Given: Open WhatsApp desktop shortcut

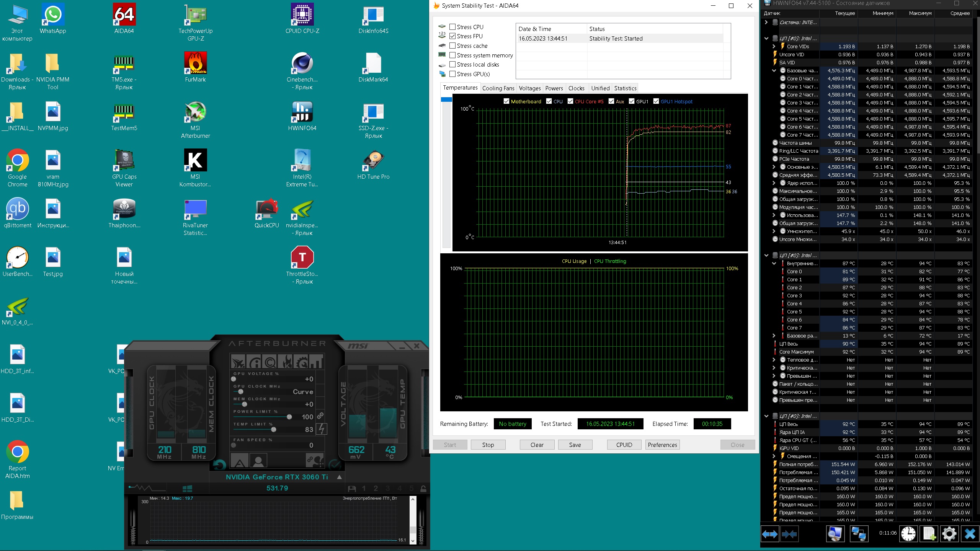Looking at the screenshot, I should point(53,18).
